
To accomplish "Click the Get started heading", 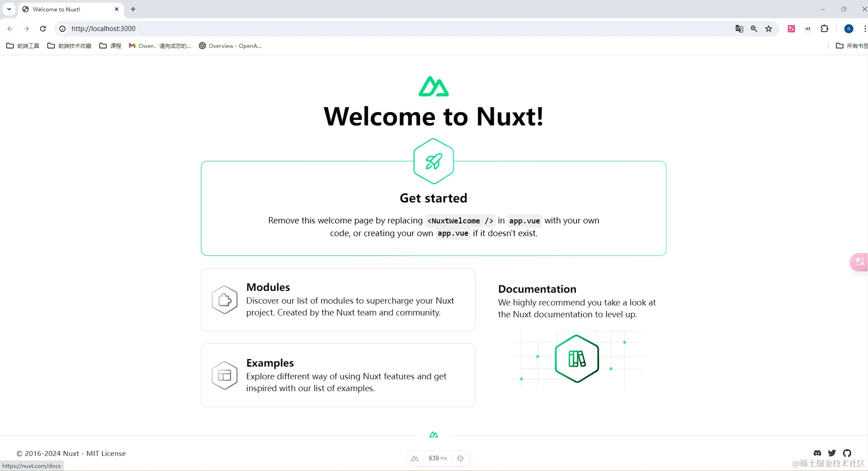I will point(434,198).
